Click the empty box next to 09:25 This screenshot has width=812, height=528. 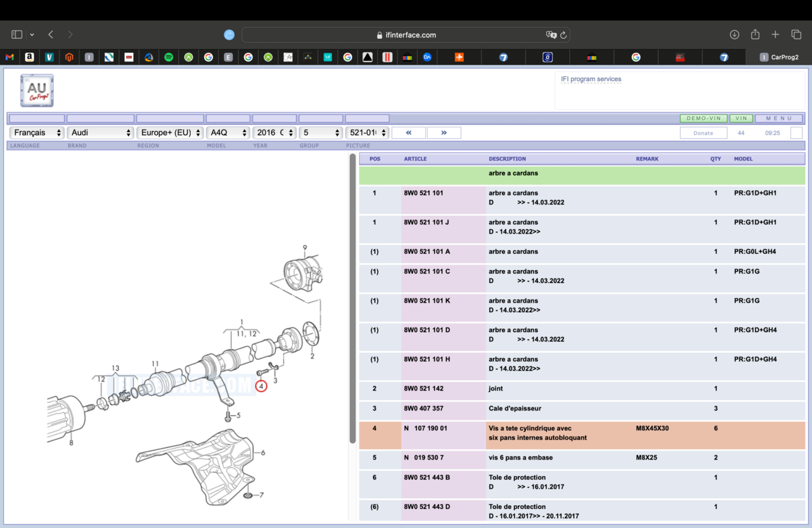(x=796, y=133)
